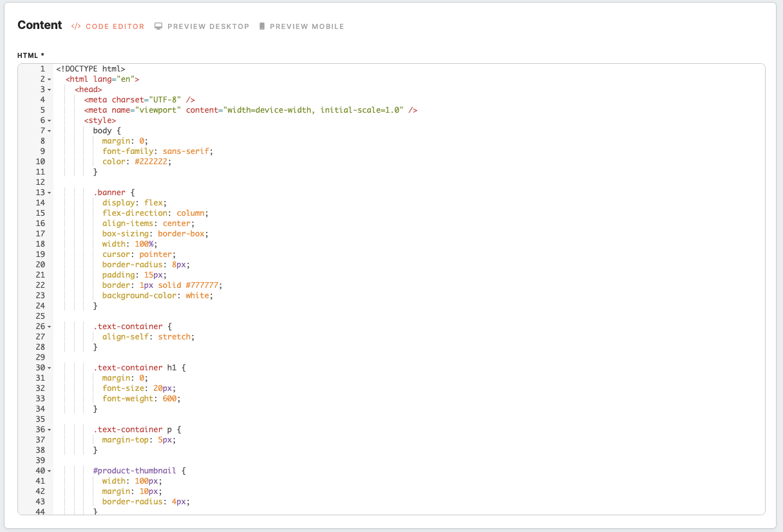Viewport: 783px width, 532px height.
Task: Open the Preview Mobile tab
Action: (301, 26)
